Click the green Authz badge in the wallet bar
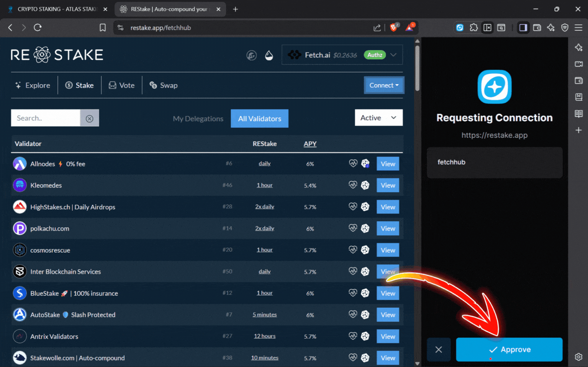 [x=374, y=55]
